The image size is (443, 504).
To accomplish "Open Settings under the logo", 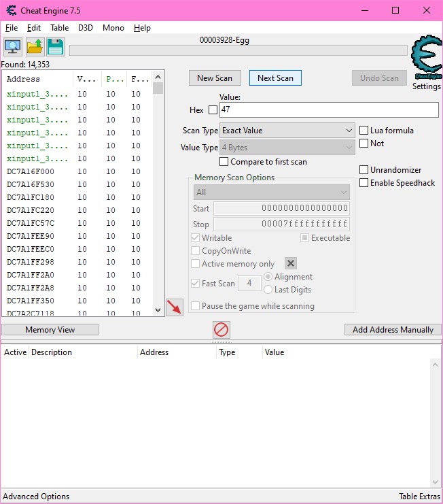I will pyautogui.click(x=426, y=86).
